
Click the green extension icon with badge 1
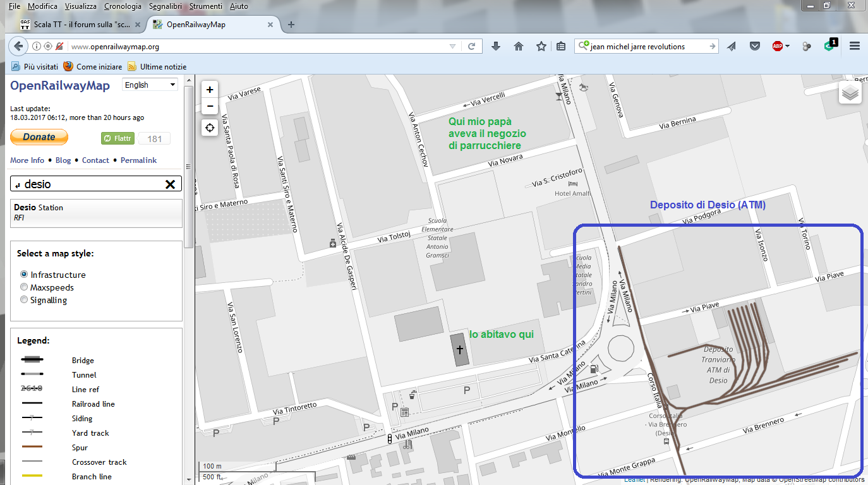pyautogui.click(x=830, y=45)
